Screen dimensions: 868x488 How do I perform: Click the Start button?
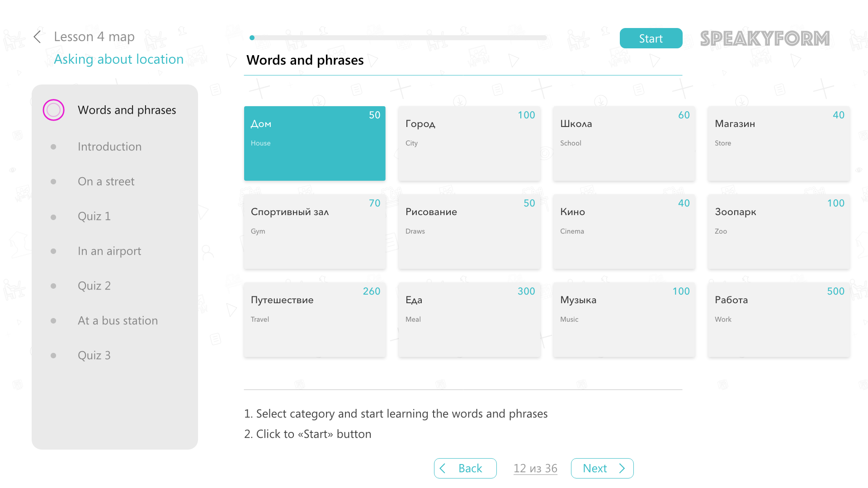click(x=651, y=38)
